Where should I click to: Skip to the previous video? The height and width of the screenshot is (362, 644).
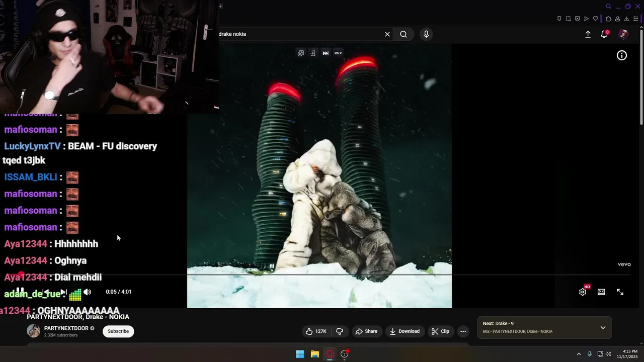pyautogui.click(x=45, y=292)
